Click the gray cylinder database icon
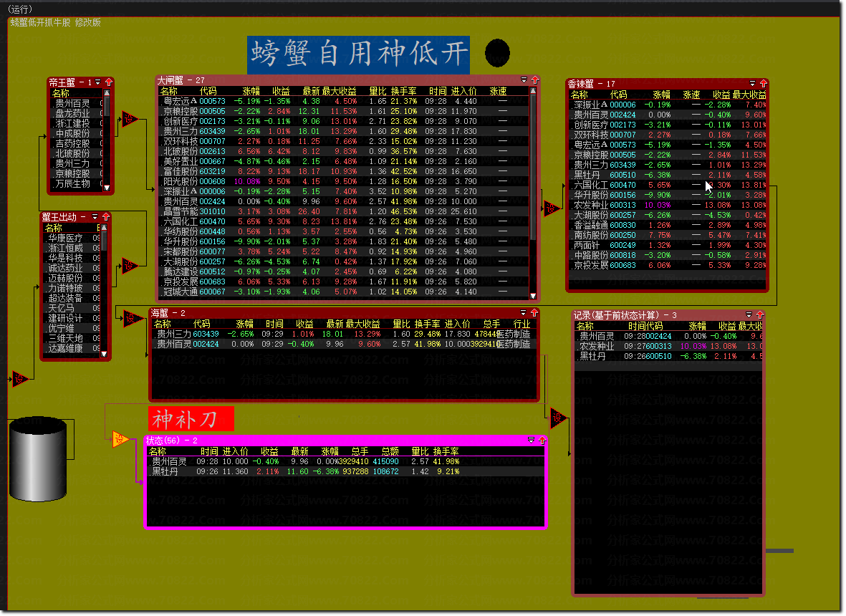Image resolution: width=846 pixels, height=616 pixels. [x=38, y=459]
